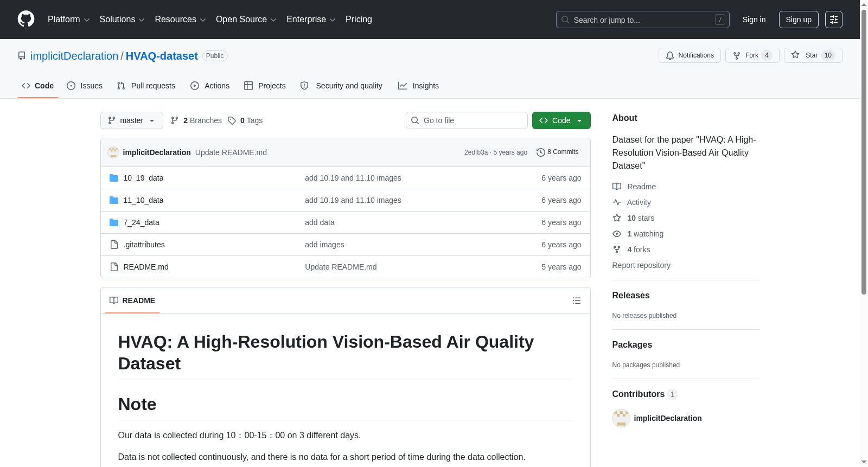
Task: Open the Projects tab
Action: (x=265, y=86)
